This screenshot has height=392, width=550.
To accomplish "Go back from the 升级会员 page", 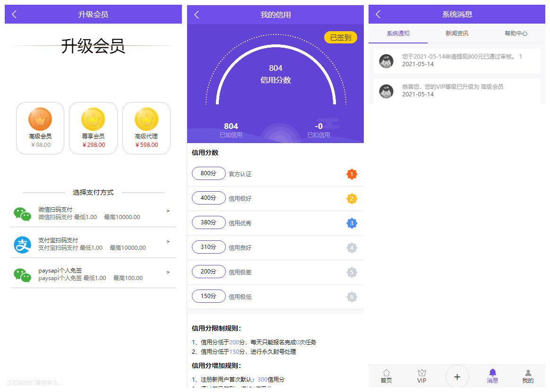I will (x=14, y=14).
